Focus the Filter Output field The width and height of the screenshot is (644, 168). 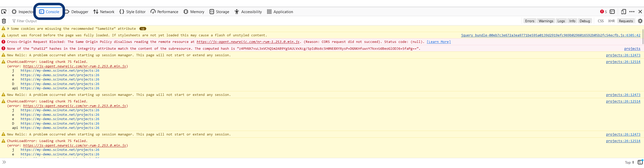click(266, 21)
